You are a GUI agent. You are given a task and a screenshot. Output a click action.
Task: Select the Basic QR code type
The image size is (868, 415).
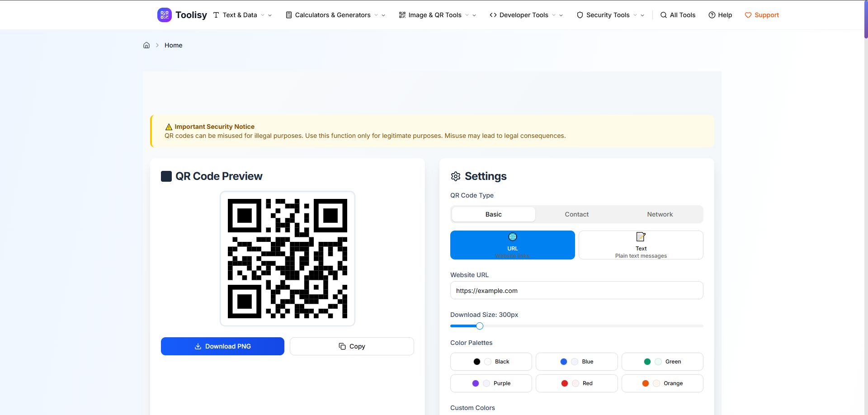click(493, 214)
